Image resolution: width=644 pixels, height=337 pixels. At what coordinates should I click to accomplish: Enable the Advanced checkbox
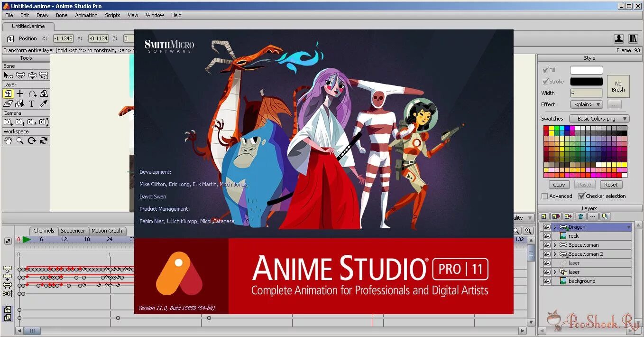544,196
